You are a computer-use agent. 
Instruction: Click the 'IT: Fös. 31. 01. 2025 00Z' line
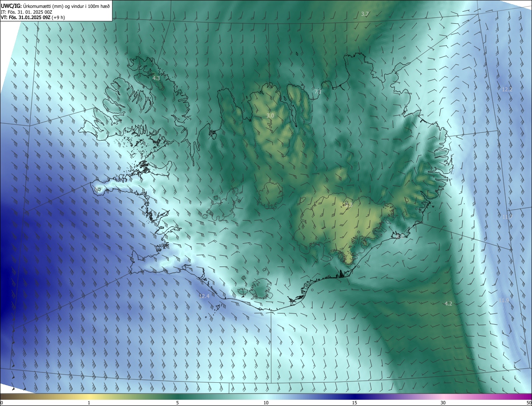(x=26, y=12)
